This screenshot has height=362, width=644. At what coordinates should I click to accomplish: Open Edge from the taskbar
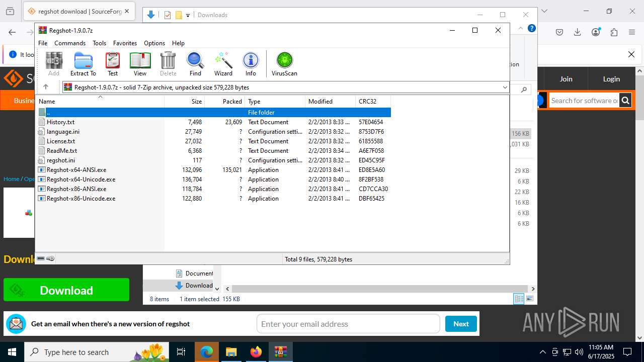pyautogui.click(x=207, y=352)
